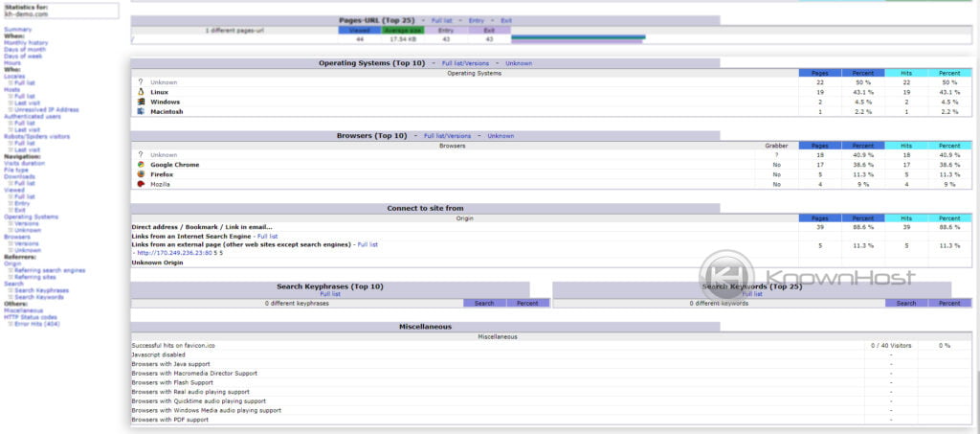980x434 pixels.
Task: Open Referring sites in the sidebar
Action: click(35, 277)
